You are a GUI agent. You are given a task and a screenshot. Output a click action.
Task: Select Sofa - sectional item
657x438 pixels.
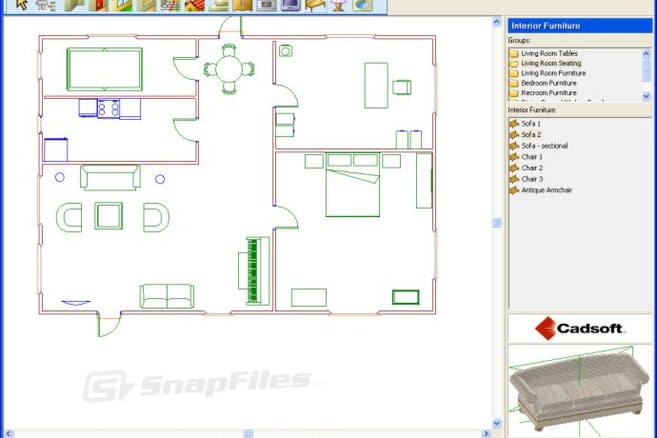[543, 146]
